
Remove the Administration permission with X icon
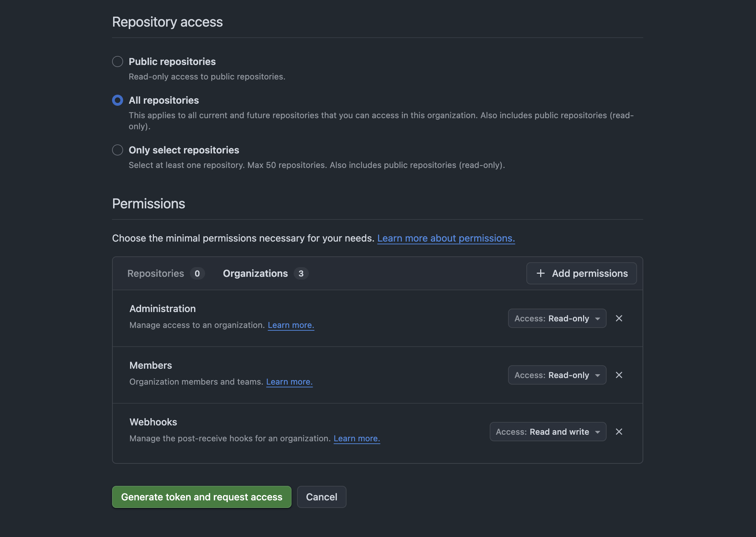[619, 318]
